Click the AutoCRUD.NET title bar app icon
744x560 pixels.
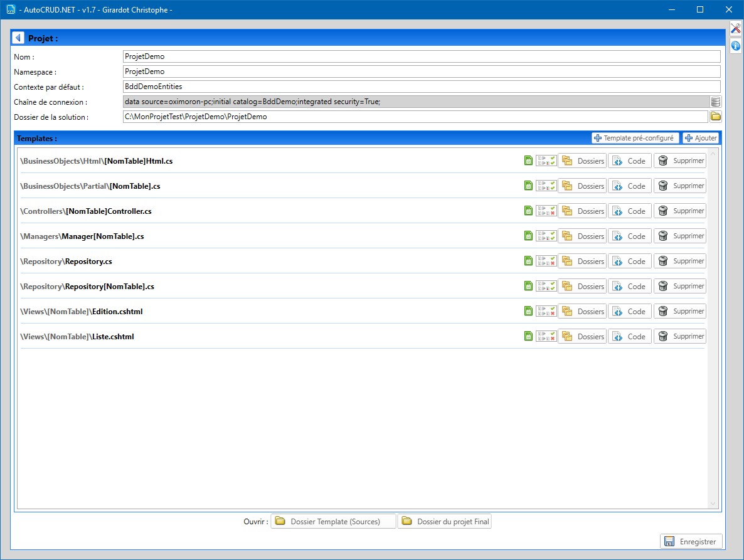click(x=11, y=9)
